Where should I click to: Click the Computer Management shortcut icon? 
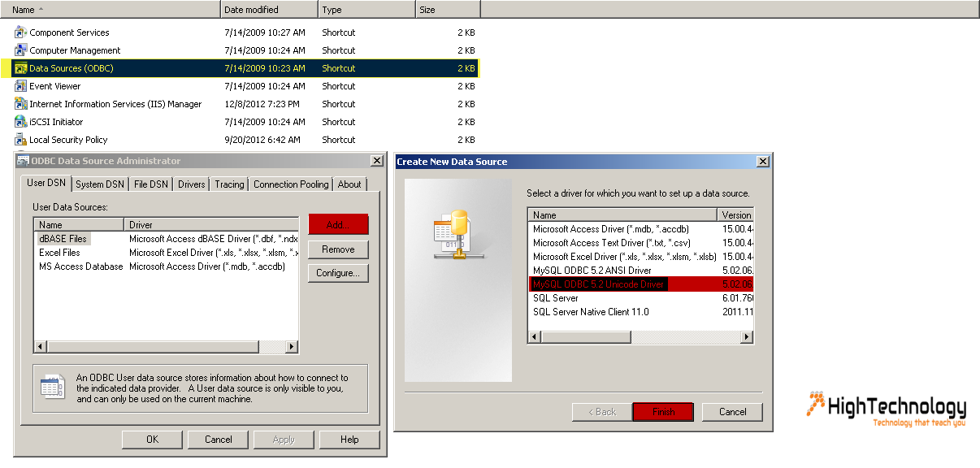pos(21,50)
